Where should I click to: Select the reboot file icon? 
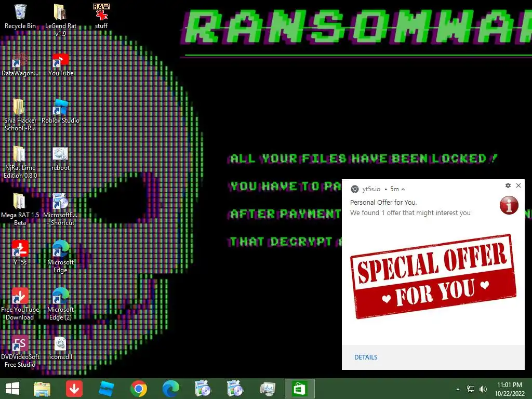click(60, 159)
